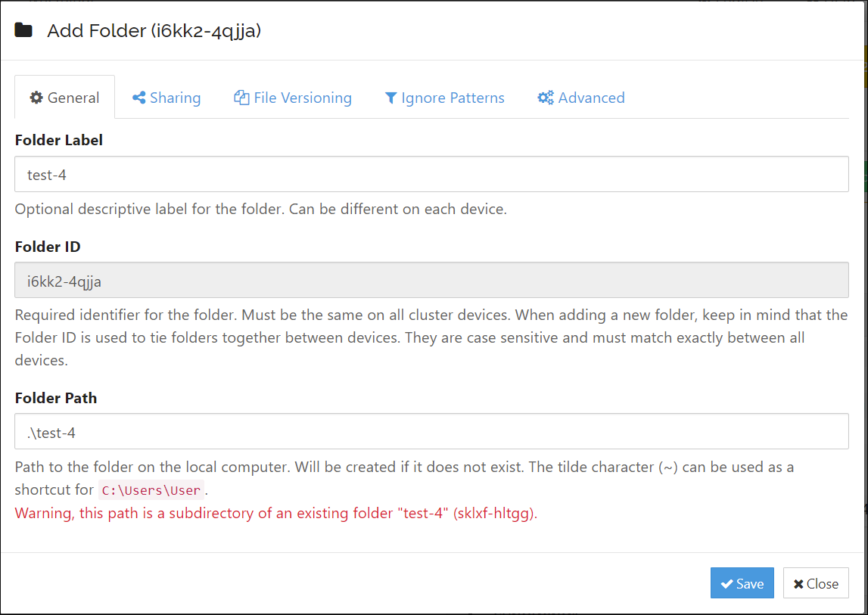The width and height of the screenshot is (868, 615).
Task: Click the C:\Users\User path snippet
Action: (151, 490)
